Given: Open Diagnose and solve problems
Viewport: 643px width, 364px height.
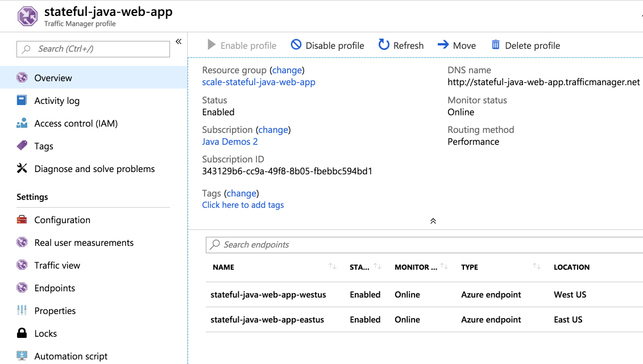Looking at the screenshot, I should click(95, 169).
